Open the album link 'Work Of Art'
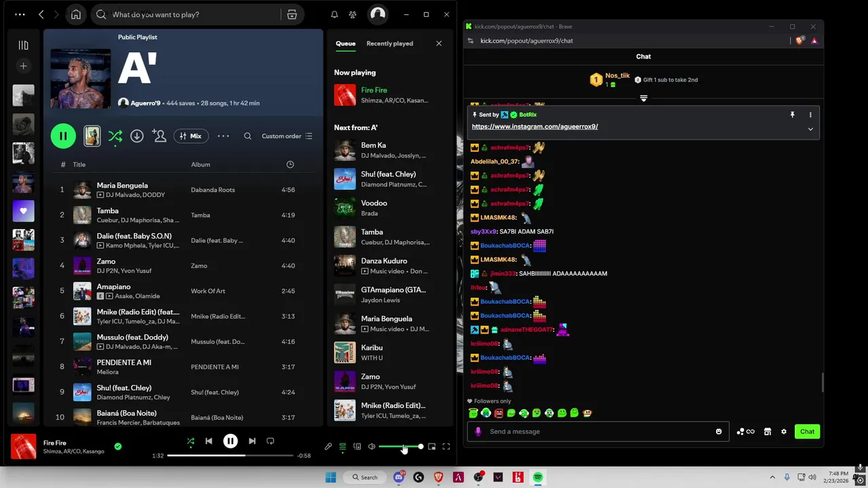This screenshot has height=488, width=868. click(208, 291)
